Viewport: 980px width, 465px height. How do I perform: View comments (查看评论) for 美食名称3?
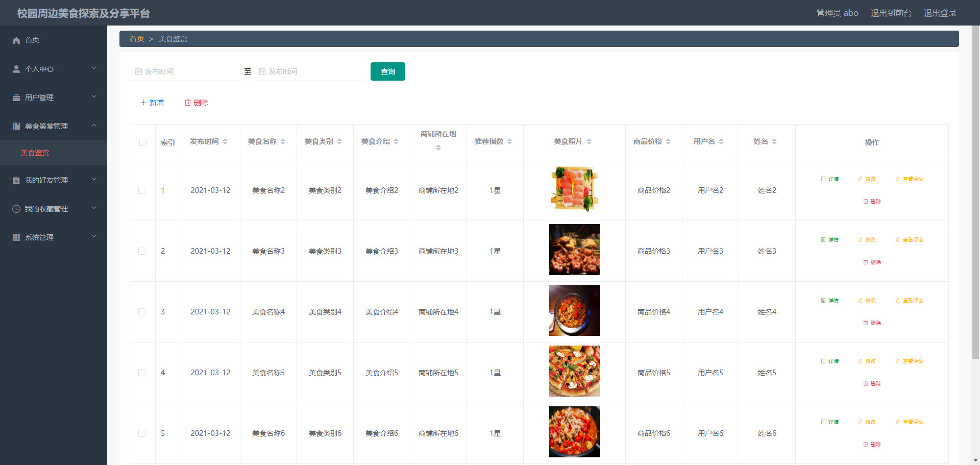click(909, 240)
